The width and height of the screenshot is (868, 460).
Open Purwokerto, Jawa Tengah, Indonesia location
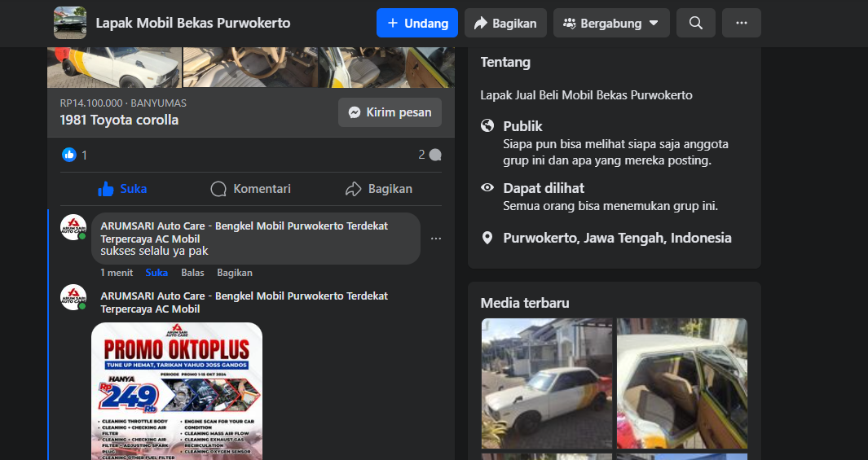click(x=617, y=238)
